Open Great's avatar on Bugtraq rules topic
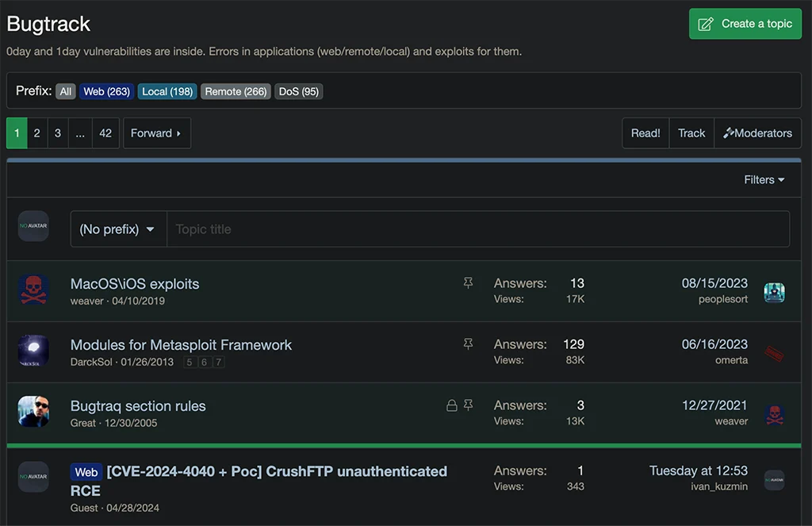Screen dimensions: 812x526 click(33, 412)
